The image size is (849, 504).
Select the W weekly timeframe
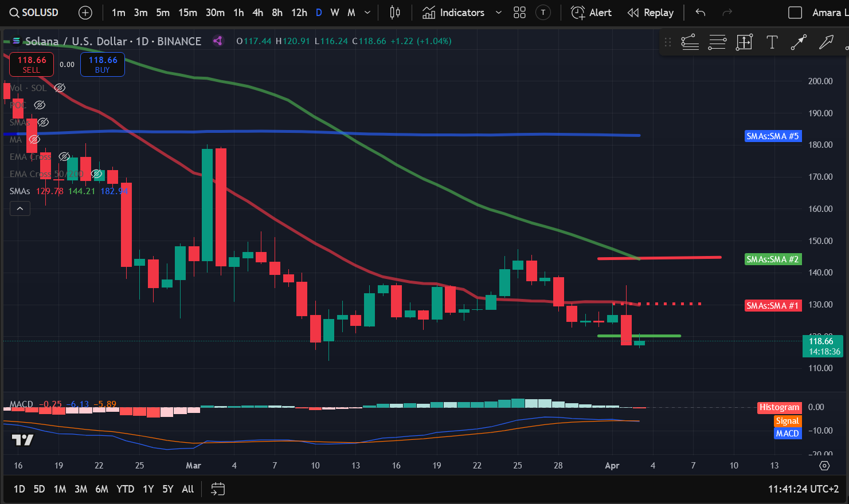[x=335, y=13]
